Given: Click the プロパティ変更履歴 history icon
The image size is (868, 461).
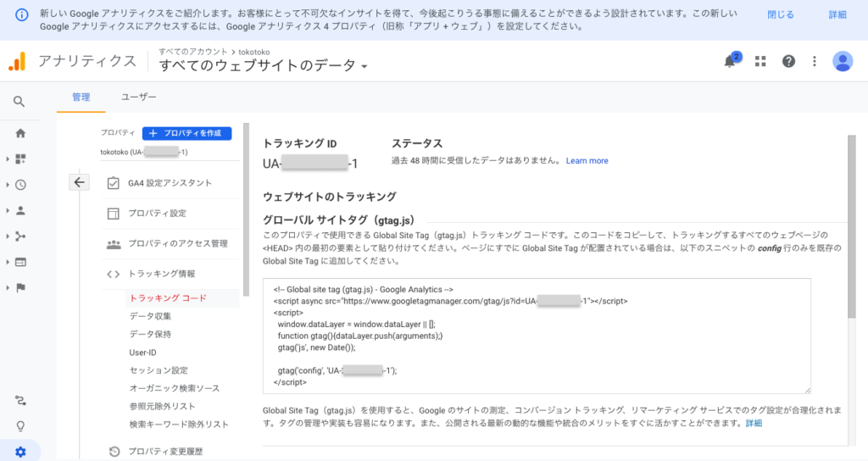Looking at the screenshot, I should [x=114, y=452].
